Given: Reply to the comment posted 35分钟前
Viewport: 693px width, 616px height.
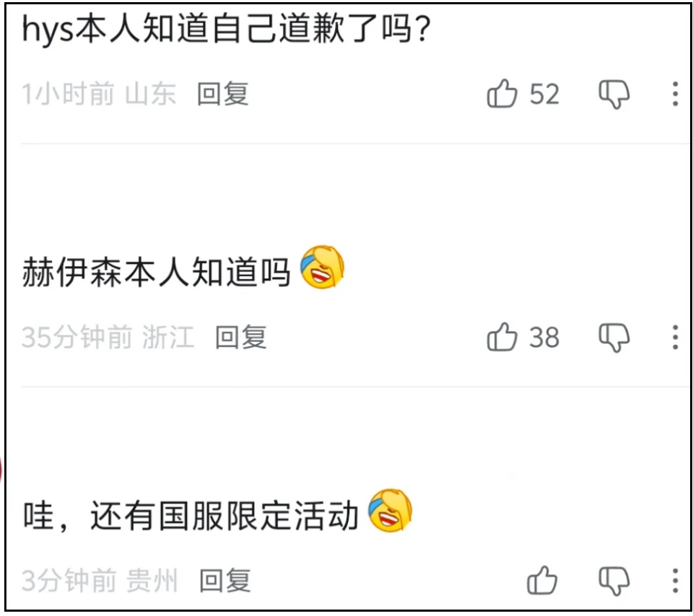Looking at the screenshot, I should 241,337.
